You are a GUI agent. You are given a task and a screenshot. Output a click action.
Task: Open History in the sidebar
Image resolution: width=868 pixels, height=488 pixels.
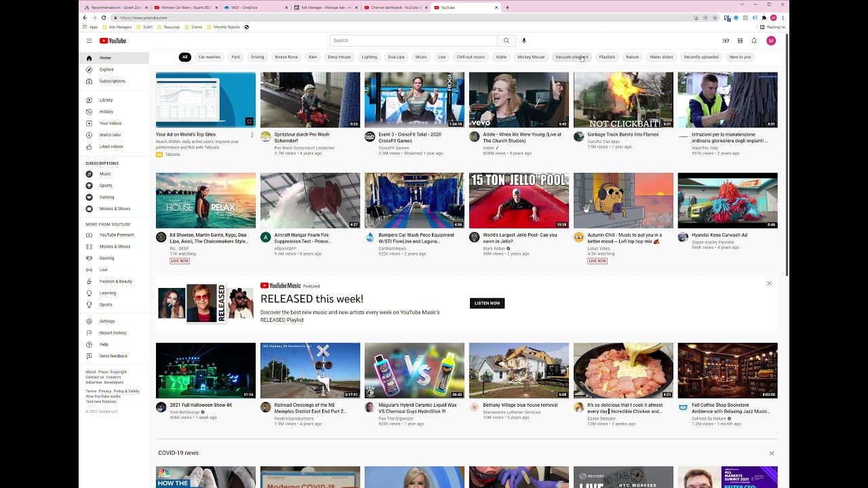(x=114, y=111)
